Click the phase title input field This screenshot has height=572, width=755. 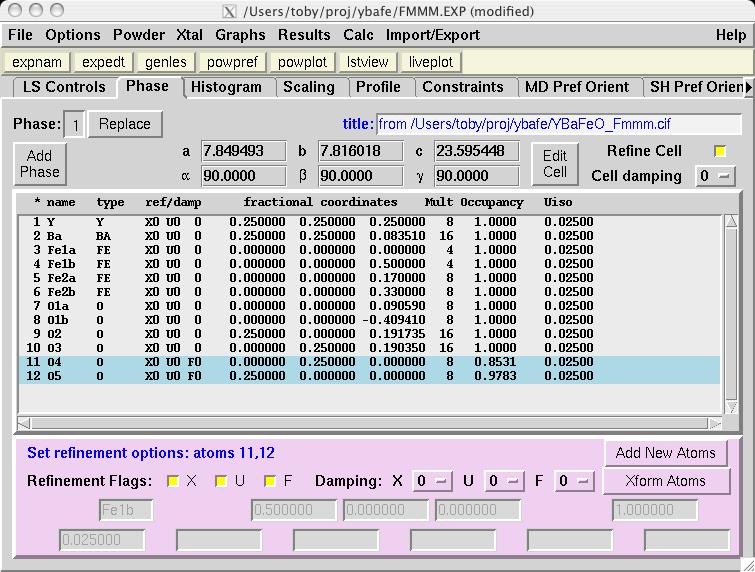pos(559,124)
